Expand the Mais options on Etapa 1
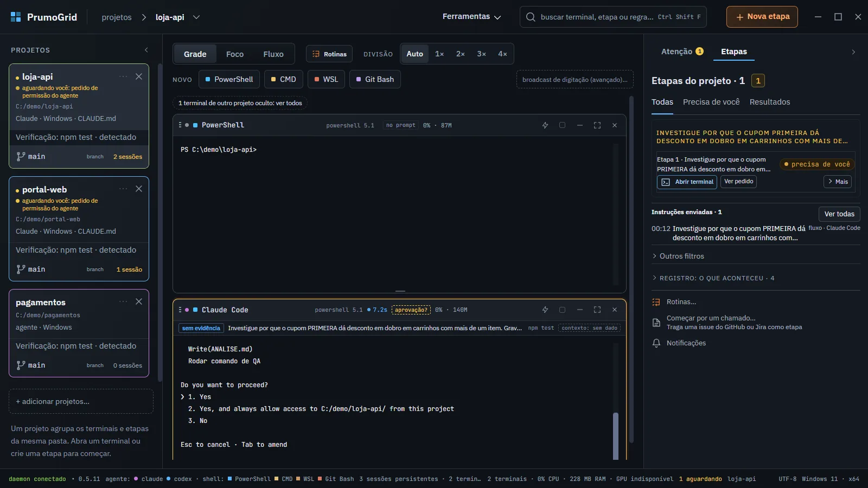868x488 pixels. (x=838, y=182)
